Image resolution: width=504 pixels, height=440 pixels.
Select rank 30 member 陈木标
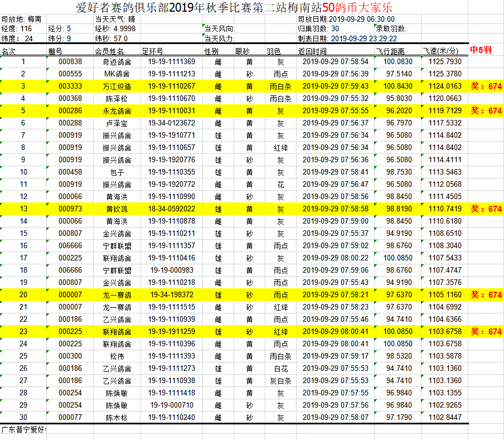tap(117, 418)
